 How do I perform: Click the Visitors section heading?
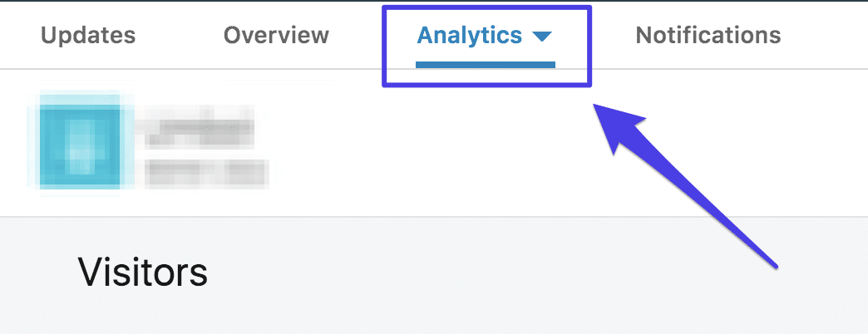142,272
